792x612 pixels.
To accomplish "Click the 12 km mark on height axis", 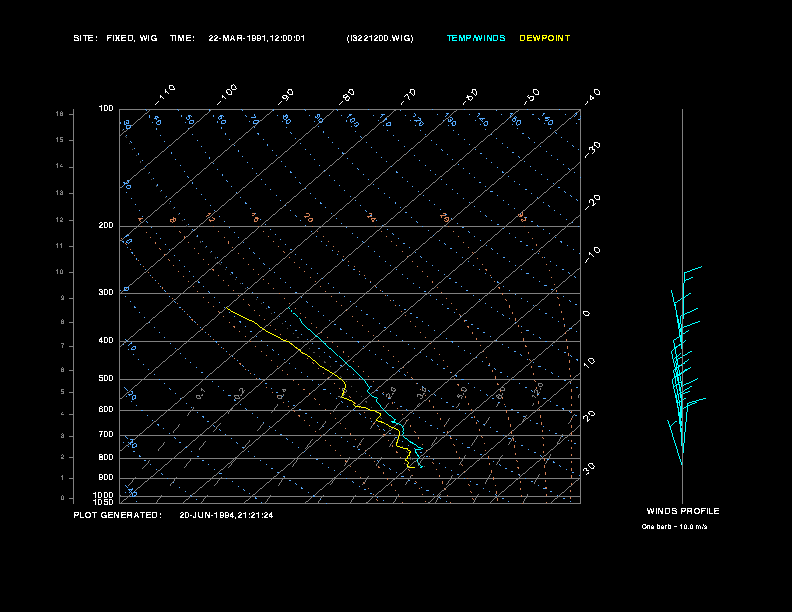I will [x=60, y=220].
